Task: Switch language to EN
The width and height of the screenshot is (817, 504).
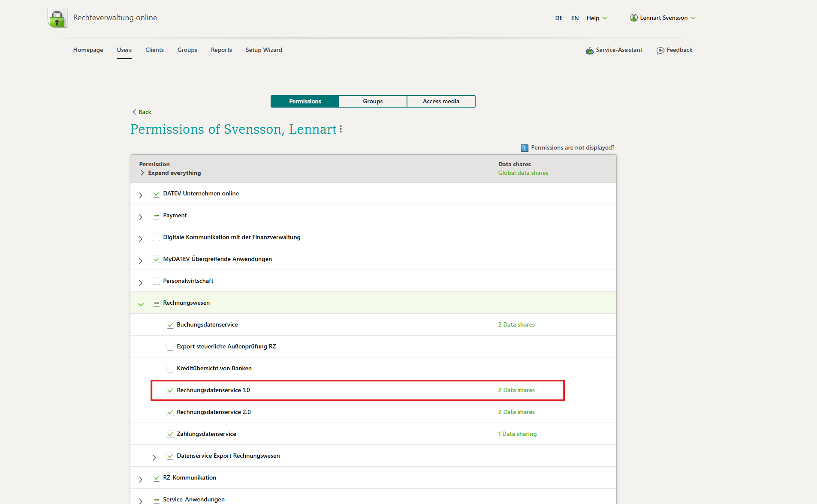Action: coord(575,18)
